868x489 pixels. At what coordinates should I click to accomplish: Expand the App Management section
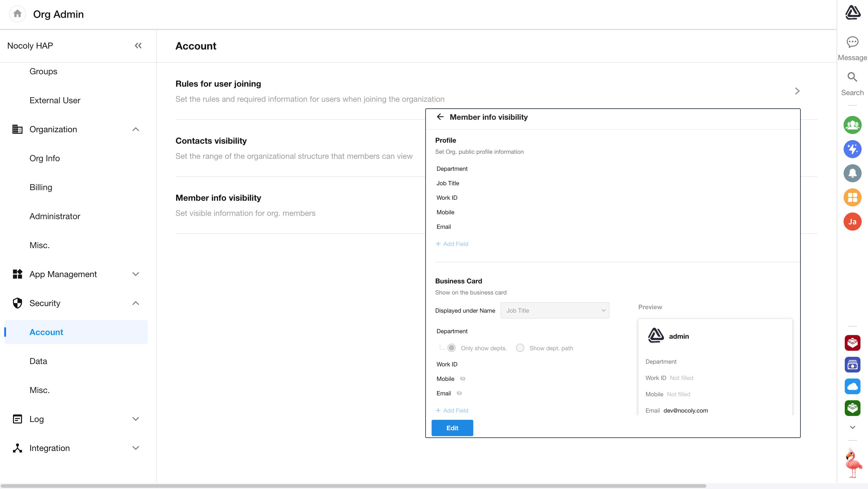tap(135, 274)
